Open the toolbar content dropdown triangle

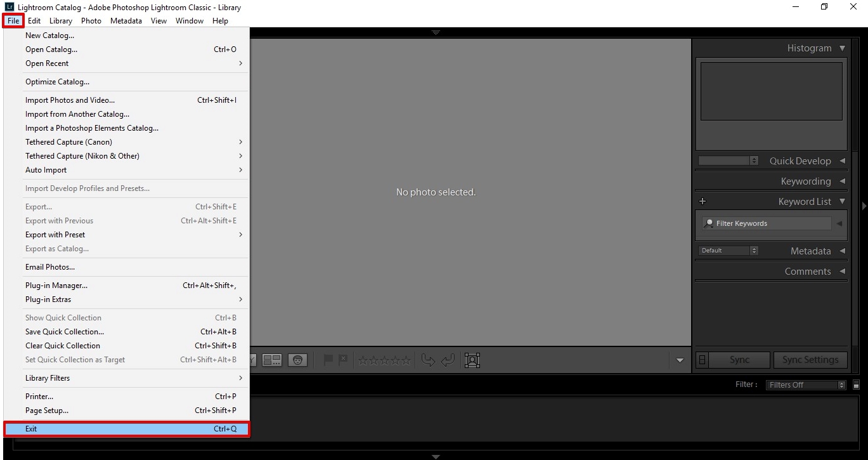(680, 360)
